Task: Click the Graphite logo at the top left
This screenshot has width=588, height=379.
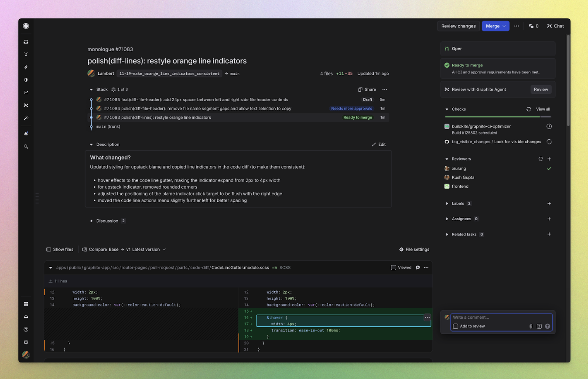Action: click(x=26, y=26)
